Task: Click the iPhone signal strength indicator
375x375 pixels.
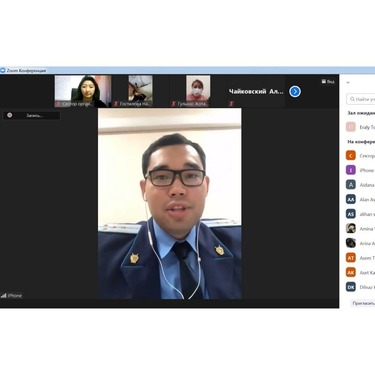Action: 4,295
